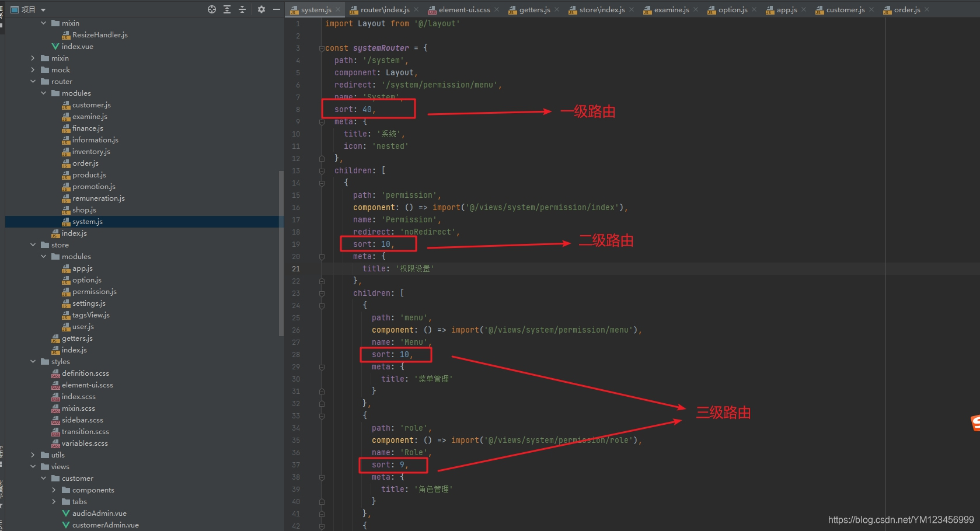Toggle the code fold at line 13 children block
The image size is (980, 531).
pos(322,170)
